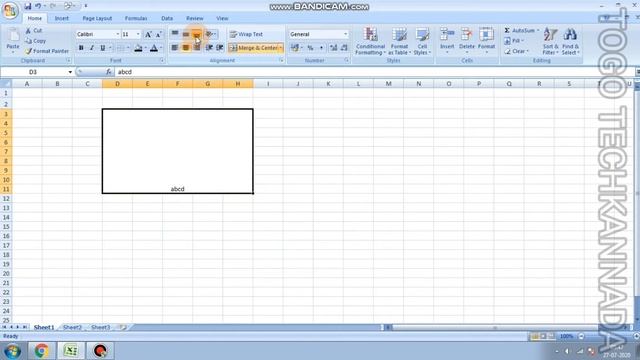Screen dimensions: 640x360
Task: Click the Delete cells button
Action: coord(467,40)
